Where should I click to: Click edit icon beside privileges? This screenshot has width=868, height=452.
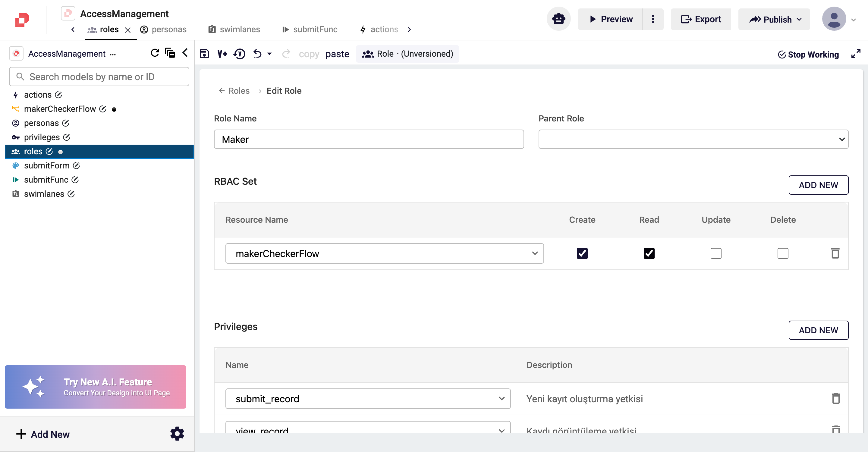pyautogui.click(x=67, y=137)
